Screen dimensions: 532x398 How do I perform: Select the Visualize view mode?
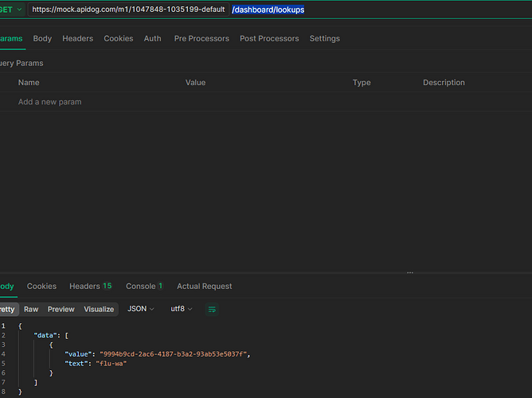click(99, 310)
